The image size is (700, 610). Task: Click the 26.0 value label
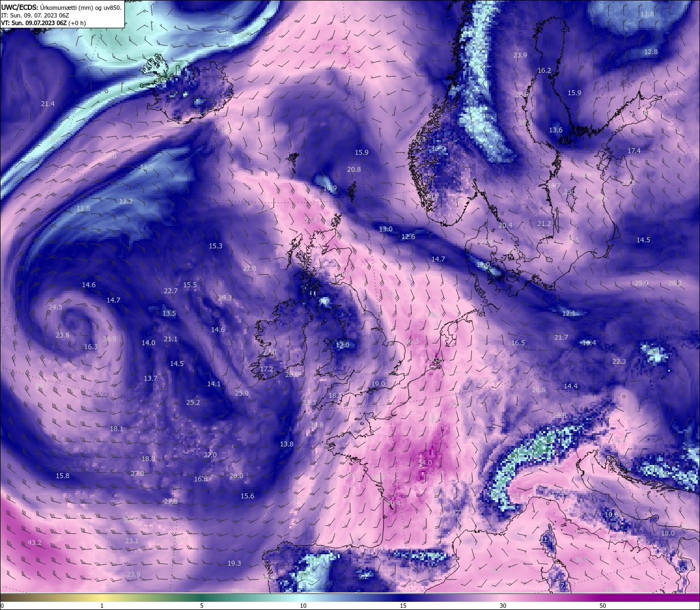coord(236,476)
